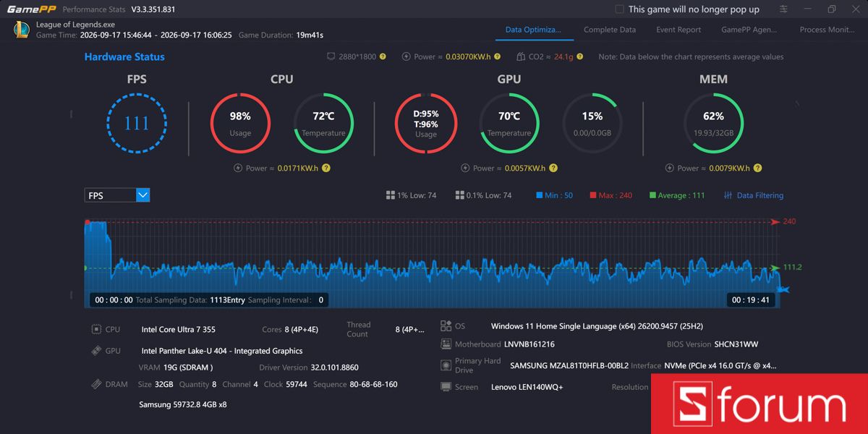
Task: Click help icon beside CO2 24.1g
Action: click(580, 56)
